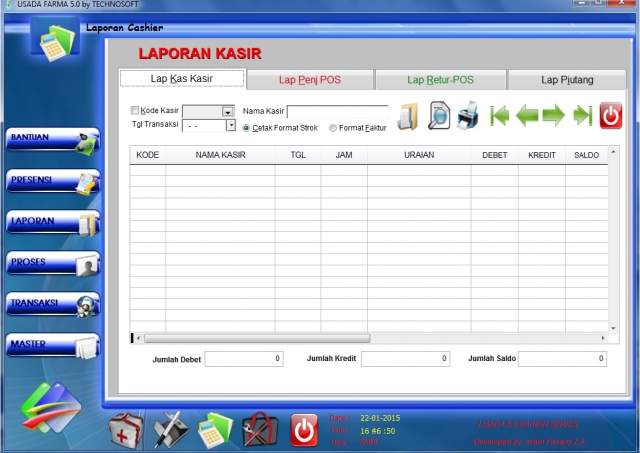Select Cetak Format Strok radio option
640x453 pixels.
click(x=247, y=128)
